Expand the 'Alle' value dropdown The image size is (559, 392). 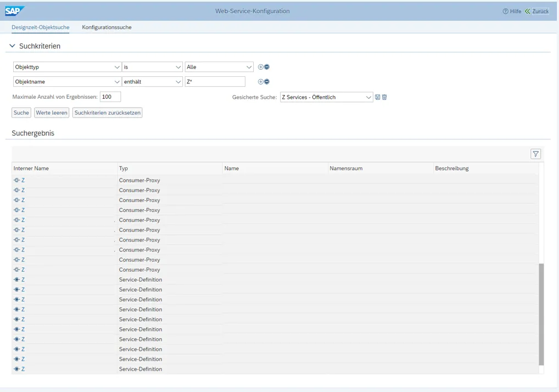point(249,67)
